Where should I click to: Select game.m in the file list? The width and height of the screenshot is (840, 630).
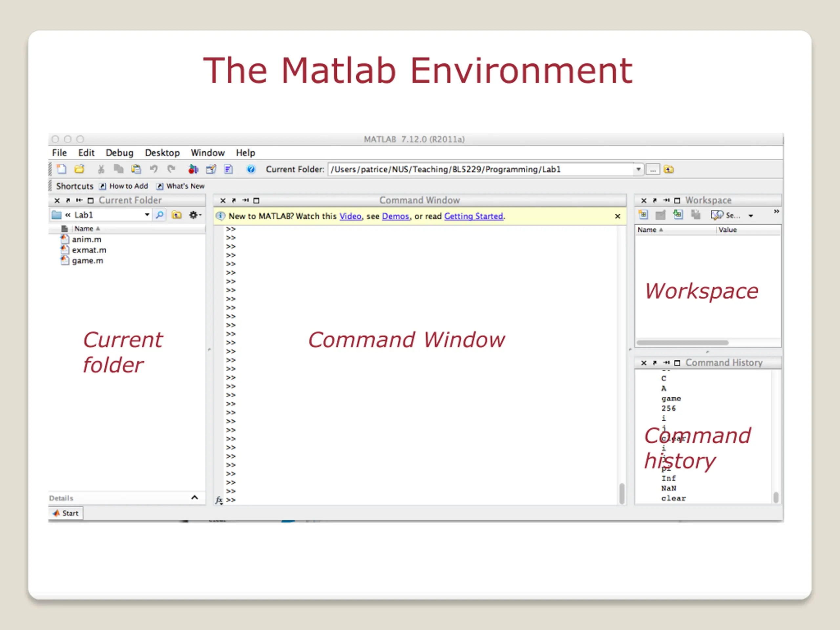pos(82,261)
